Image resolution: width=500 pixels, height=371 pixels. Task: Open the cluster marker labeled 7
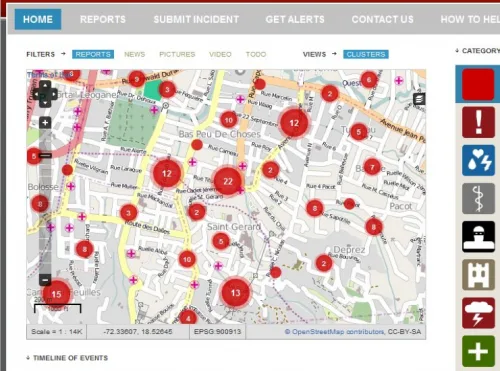[373, 167]
